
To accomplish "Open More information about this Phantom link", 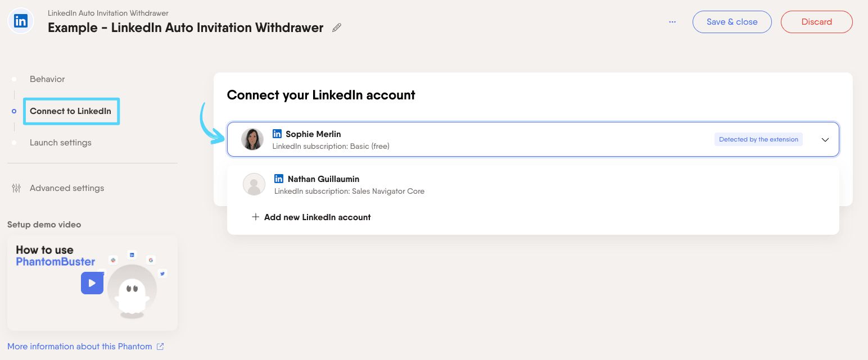I will click(x=79, y=347).
